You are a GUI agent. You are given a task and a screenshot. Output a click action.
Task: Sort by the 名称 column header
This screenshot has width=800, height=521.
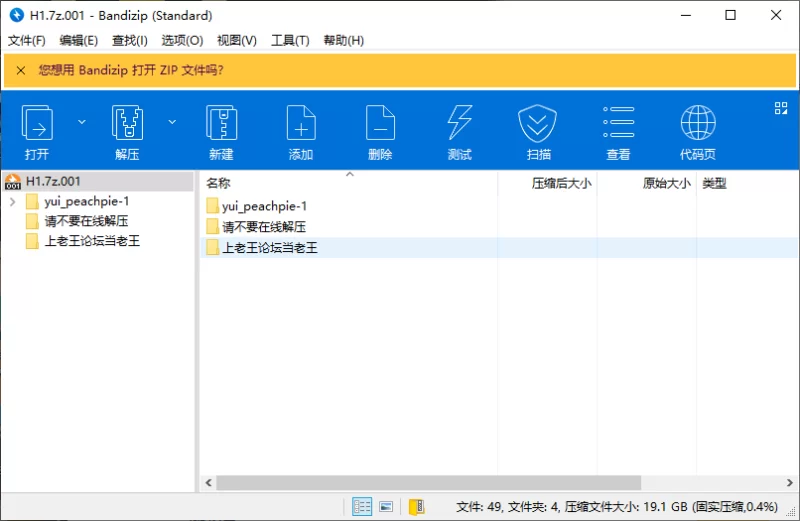(x=218, y=183)
